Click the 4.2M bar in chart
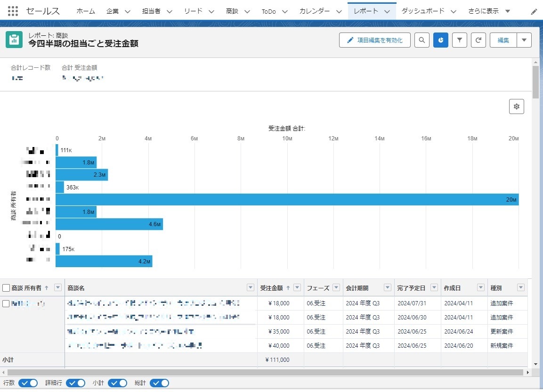The image size is (543, 392). (104, 261)
